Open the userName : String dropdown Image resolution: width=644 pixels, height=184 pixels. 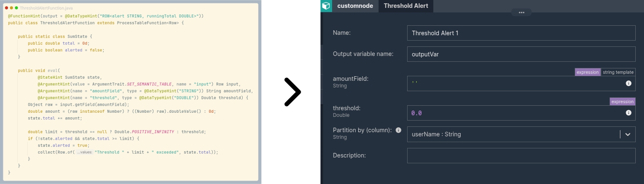(521, 134)
